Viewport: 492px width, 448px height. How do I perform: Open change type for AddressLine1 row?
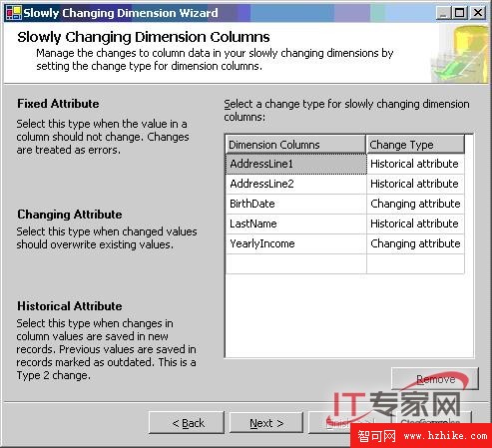(415, 164)
